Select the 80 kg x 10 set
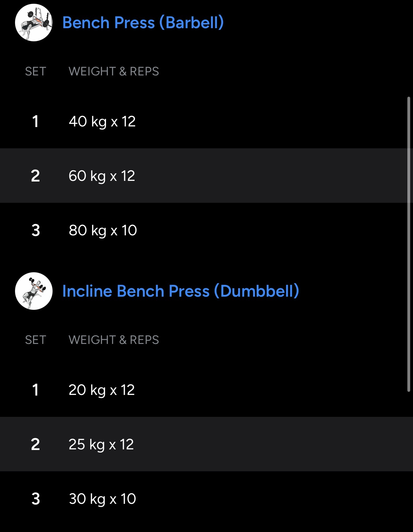413x532 pixels. pos(103,230)
